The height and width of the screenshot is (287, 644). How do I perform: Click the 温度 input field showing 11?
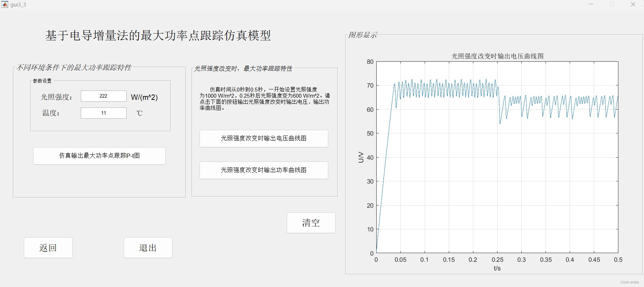point(104,113)
